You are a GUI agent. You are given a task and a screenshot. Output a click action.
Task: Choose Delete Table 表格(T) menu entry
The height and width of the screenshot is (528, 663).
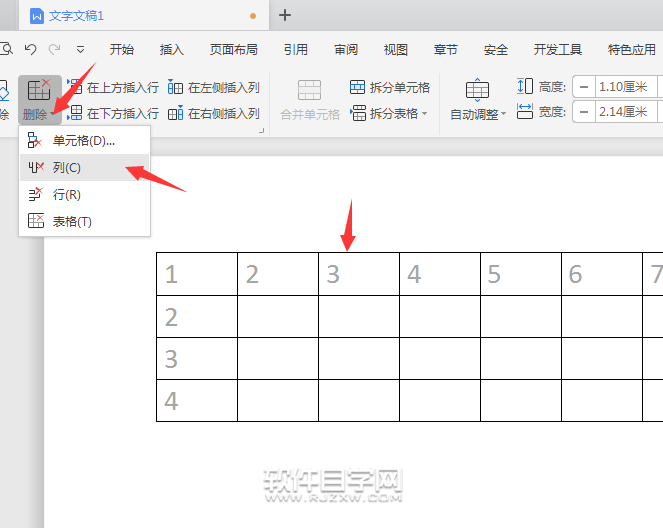coord(85,222)
